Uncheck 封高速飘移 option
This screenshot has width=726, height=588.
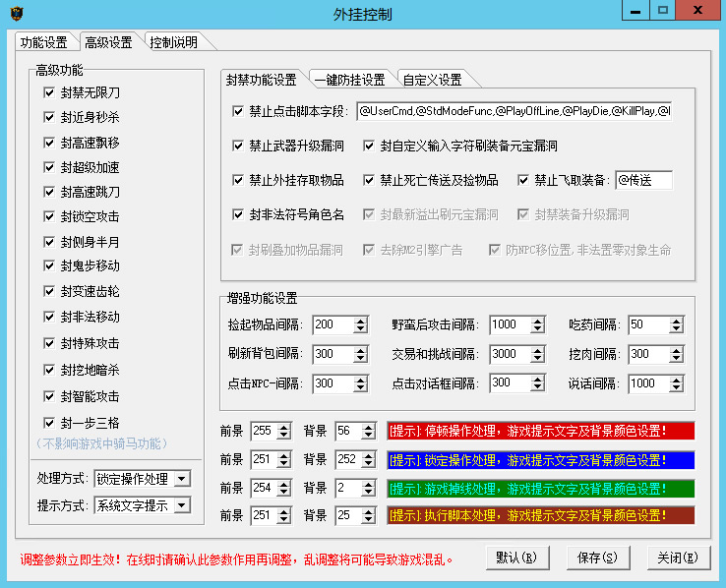(x=48, y=143)
